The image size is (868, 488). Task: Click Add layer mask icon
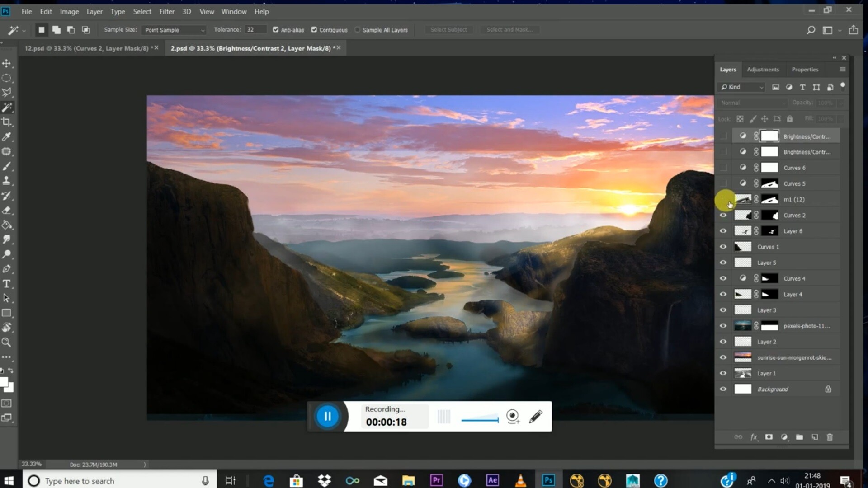(x=769, y=437)
